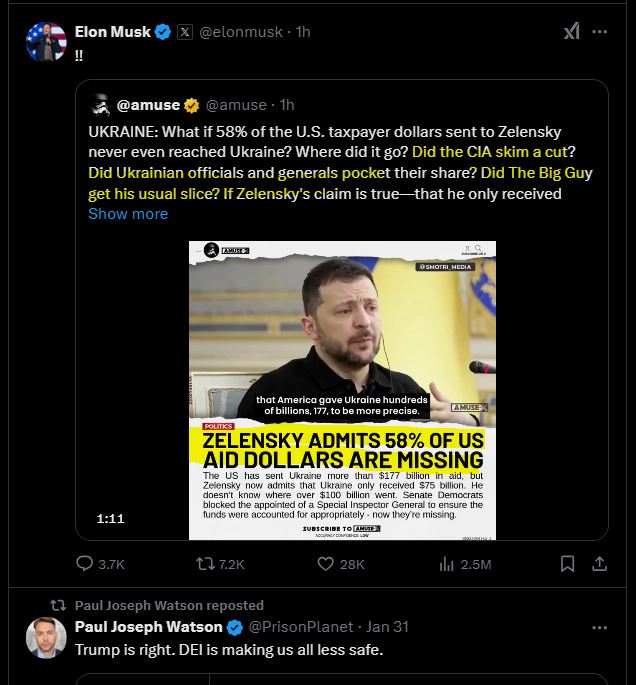Click "Paul Joseph Watson reposted" label
Screen dimensions: 636x685
click(169, 605)
